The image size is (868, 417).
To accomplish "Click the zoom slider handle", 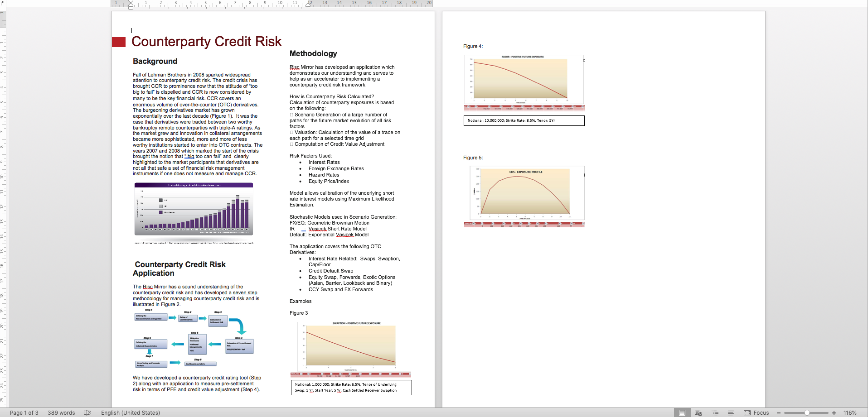I will pos(807,412).
